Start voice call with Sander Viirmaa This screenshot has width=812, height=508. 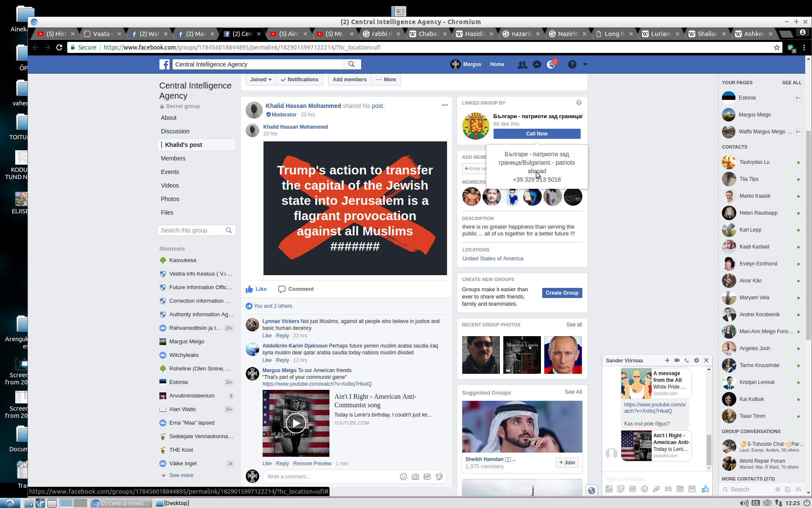687,360
